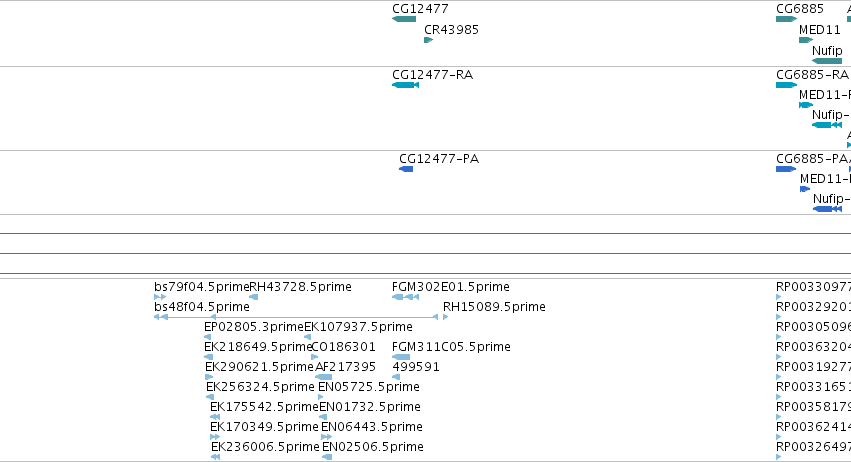Click the bs48f04.5prime spanning feature line
Screen dimensions: 851x462
(x=296, y=317)
